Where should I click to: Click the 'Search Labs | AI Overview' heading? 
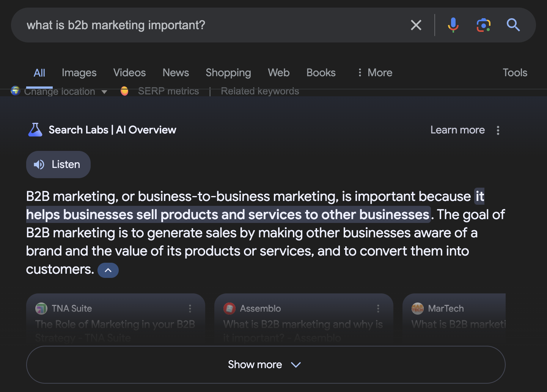point(113,130)
